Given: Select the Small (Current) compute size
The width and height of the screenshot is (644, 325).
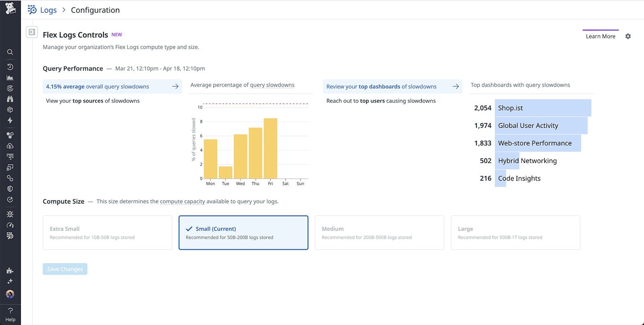Looking at the screenshot, I should (243, 233).
